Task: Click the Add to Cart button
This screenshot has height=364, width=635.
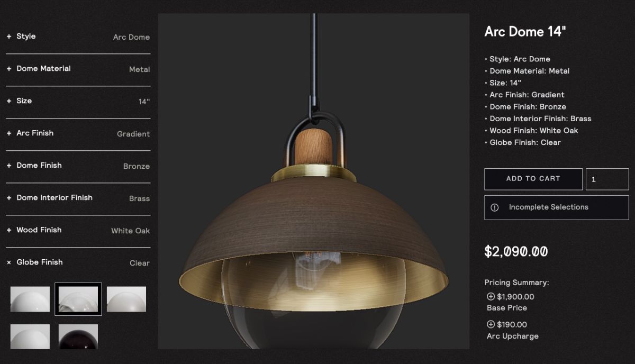Action: (x=533, y=179)
